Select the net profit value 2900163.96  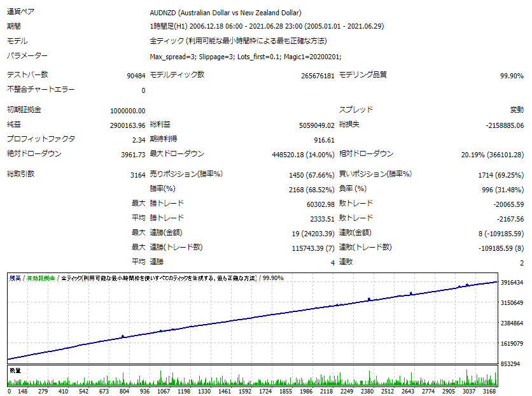(x=127, y=125)
